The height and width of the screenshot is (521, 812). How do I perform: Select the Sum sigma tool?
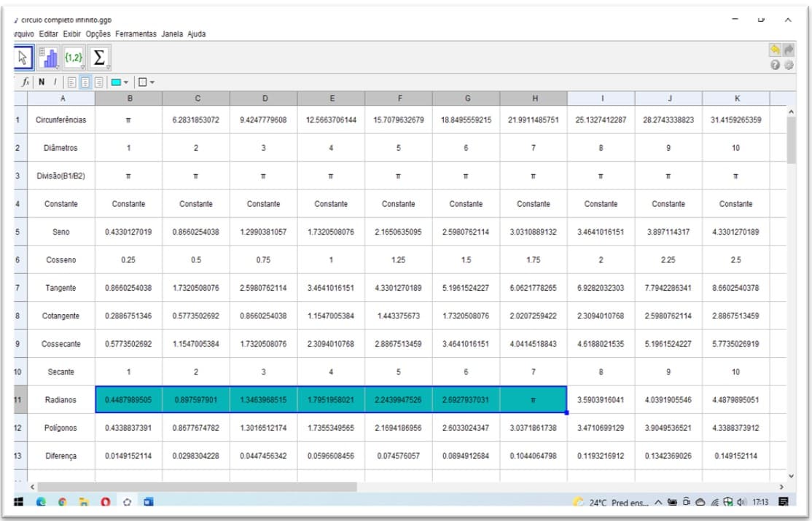click(98, 57)
